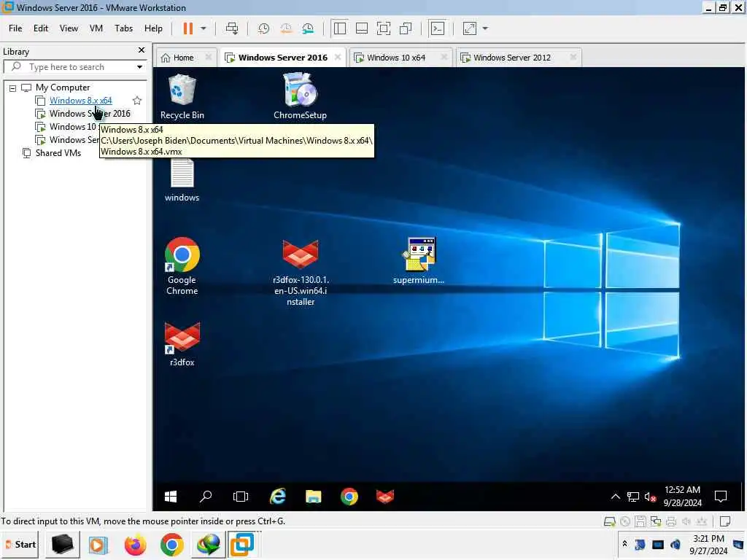Open guest Action Center notifications
Screen dimensions: 747x560
[721, 497]
